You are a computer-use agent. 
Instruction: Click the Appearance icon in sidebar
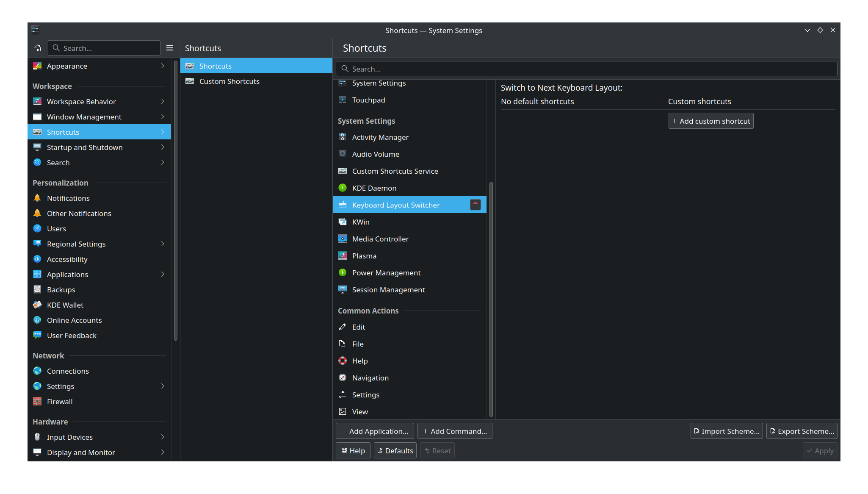click(x=37, y=66)
